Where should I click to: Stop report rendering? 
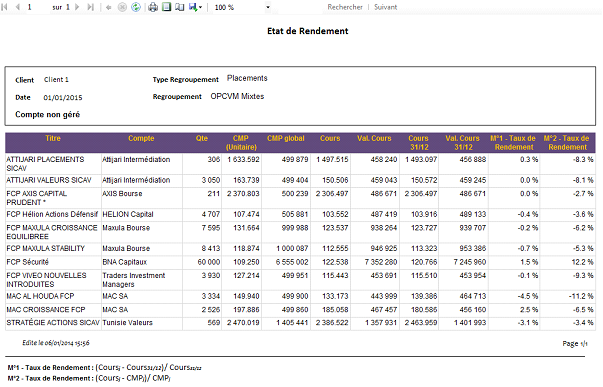122,7
